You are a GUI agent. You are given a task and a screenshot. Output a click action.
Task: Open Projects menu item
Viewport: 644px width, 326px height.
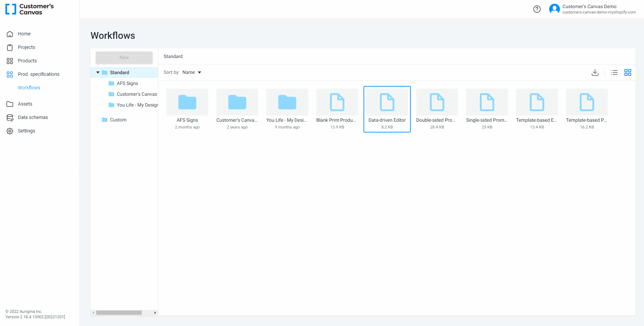click(x=26, y=47)
